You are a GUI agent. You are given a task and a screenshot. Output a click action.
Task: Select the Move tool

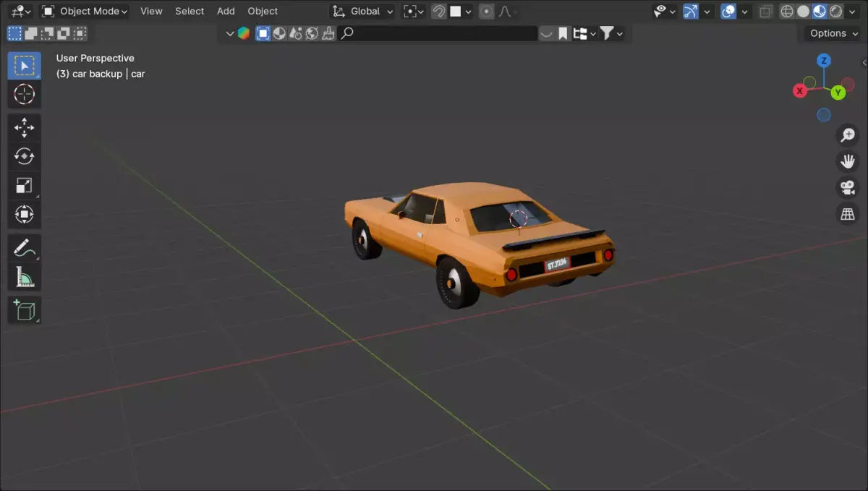[x=24, y=127]
